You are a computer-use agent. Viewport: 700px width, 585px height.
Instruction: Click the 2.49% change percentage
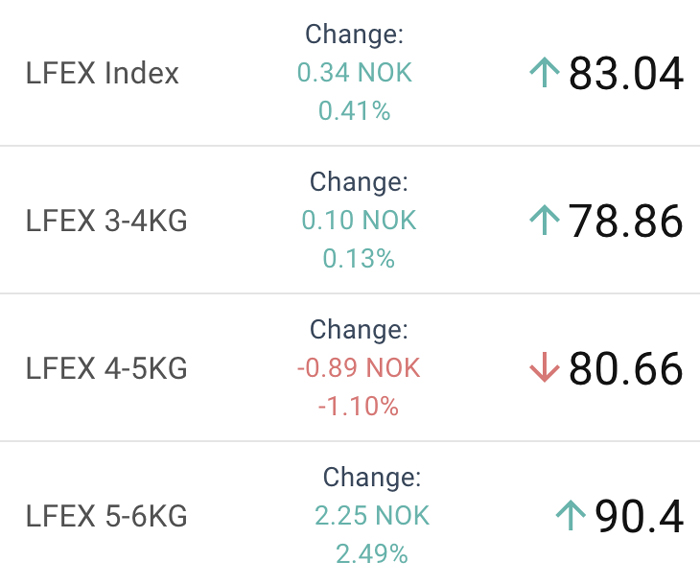372,554
